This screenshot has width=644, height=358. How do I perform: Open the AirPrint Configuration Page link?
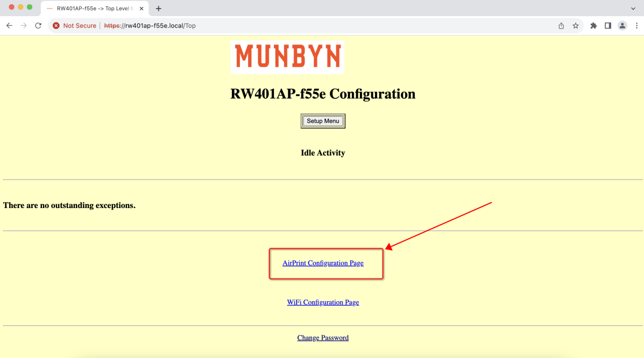coord(323,263)
